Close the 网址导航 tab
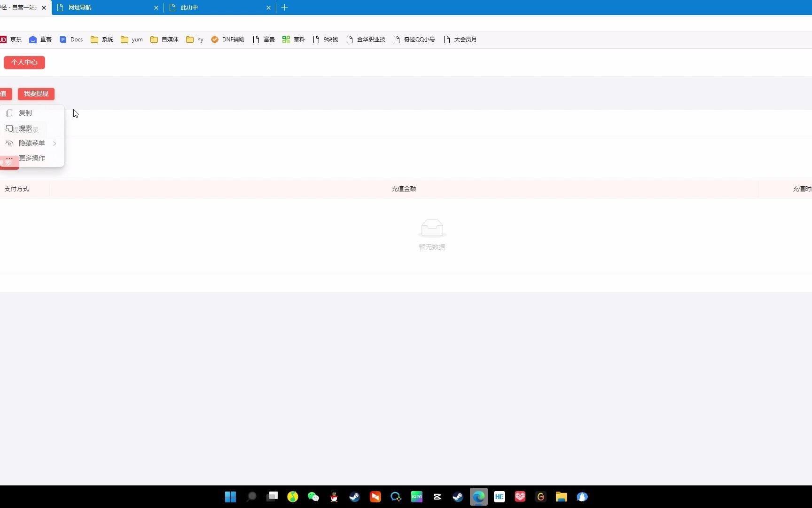This screenshot has height=508, width=812. pos(156,8)
